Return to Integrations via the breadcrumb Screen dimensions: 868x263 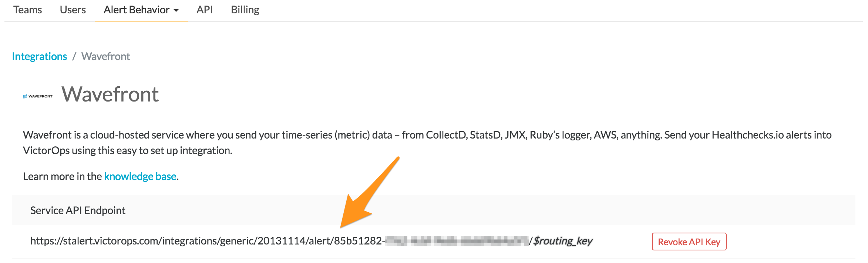[40, 56]
